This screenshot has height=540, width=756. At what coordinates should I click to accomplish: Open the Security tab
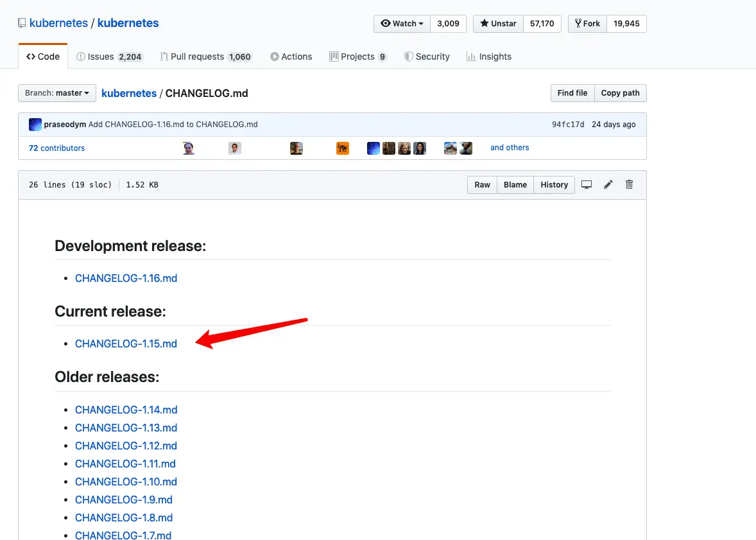tap(427, 57)
